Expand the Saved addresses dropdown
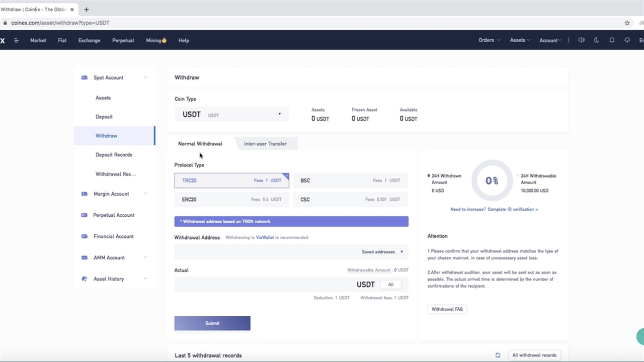Image resolution: width=644 pixels, height=362 pixels. pos(382,252)
